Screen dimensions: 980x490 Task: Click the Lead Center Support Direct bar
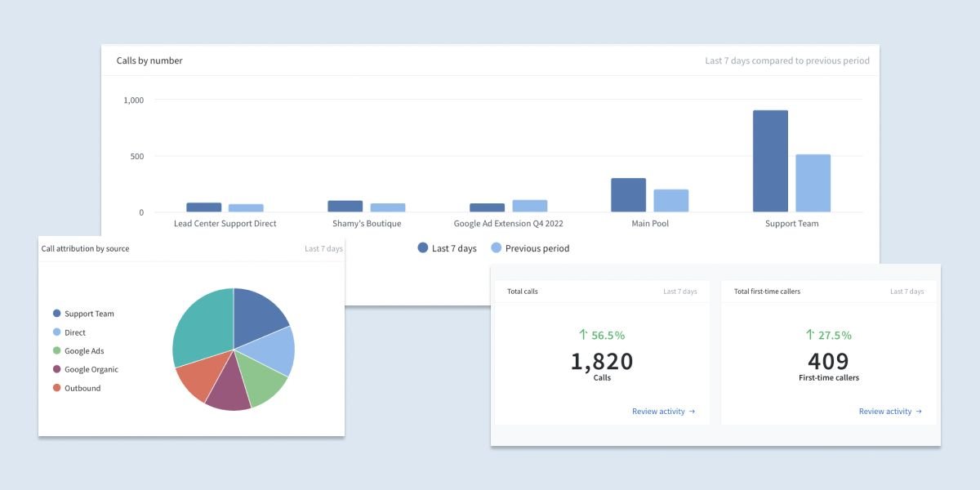(x=204, y=207)
